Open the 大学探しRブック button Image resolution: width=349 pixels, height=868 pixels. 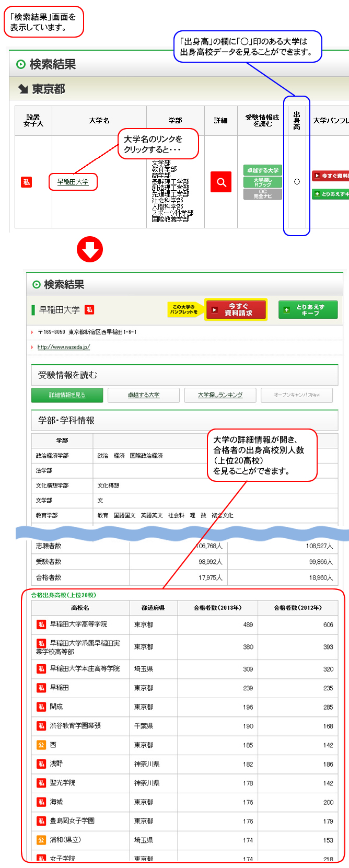click(263, 182)
